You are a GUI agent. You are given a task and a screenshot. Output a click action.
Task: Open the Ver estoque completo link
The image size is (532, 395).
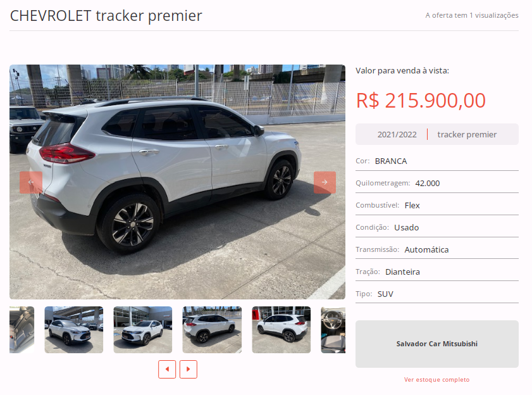tap(437, 380)
